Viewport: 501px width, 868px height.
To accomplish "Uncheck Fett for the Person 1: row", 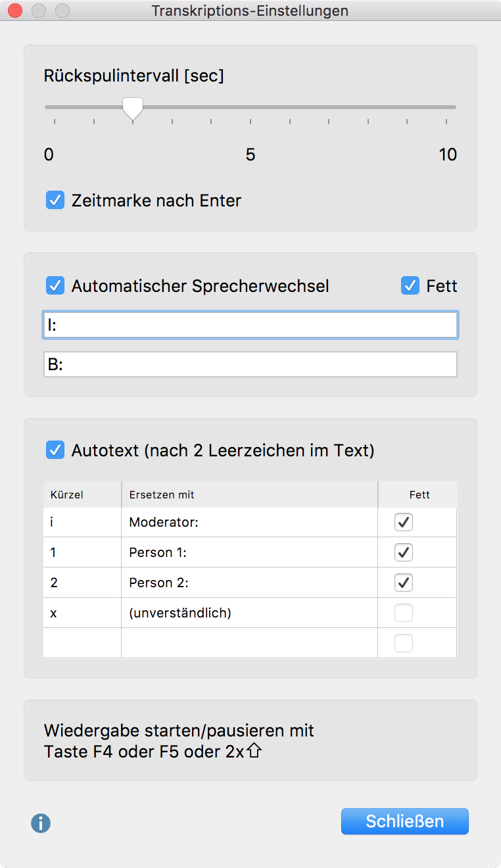I will click(x=404, y=552).
